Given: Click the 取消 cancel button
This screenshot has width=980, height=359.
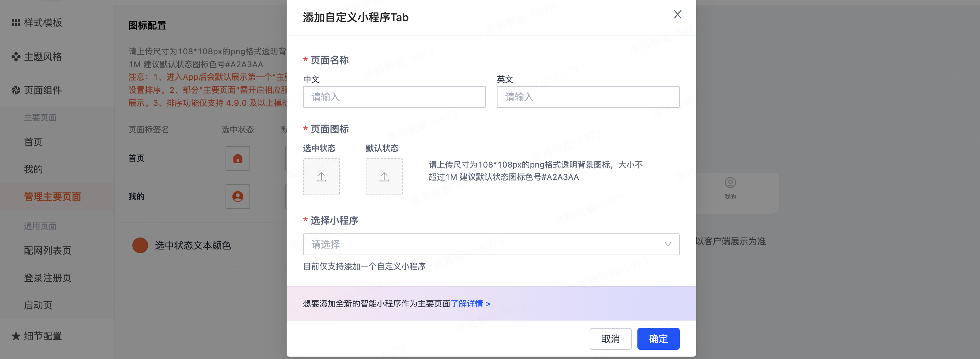Looking at the screenshot, I should [x=610, y=339].
